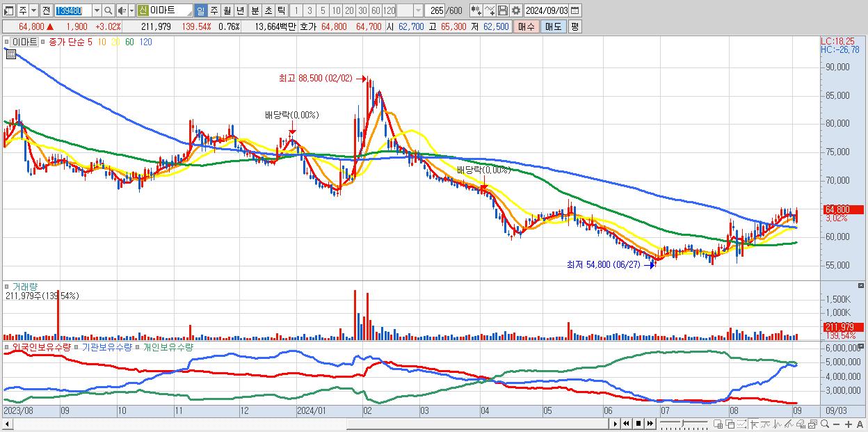This screenshot has width=868, height=432.
Task: Switch to the 분 minute chart period
Action: (x=255, y=11)
